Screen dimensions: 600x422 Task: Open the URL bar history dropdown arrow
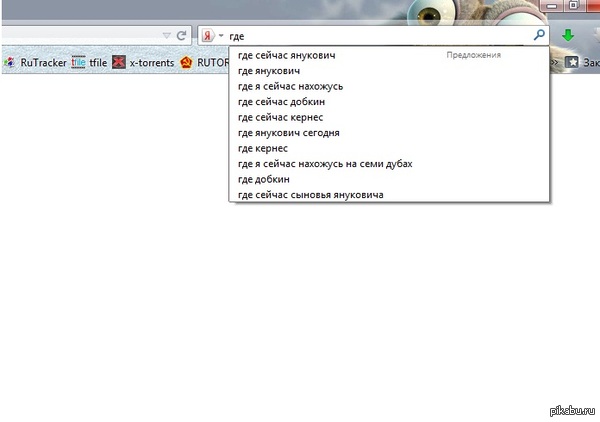tap(166, 35)
